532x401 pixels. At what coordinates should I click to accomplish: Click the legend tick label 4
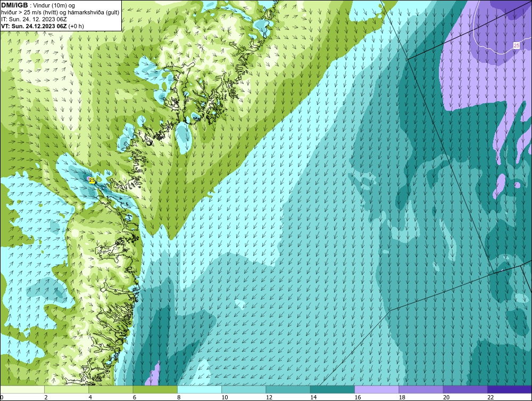90,398
